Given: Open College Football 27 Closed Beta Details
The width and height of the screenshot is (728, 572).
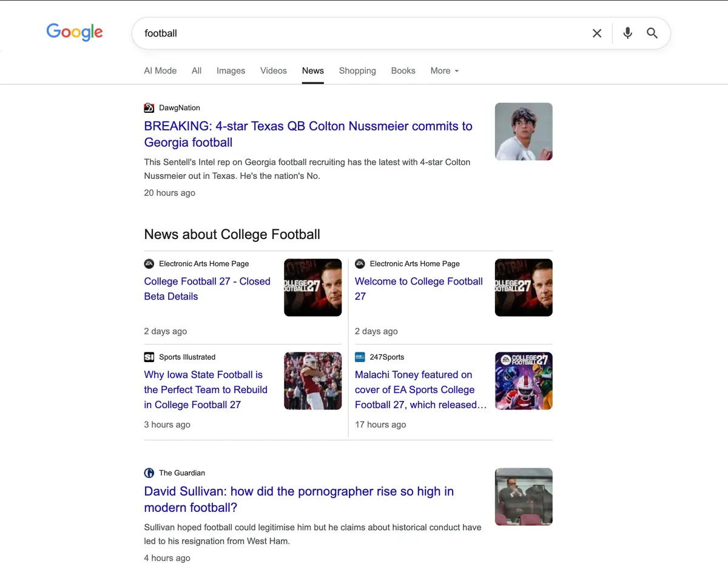Looking at the screenshot, I should pyautogui.click(x=207, y=289).
